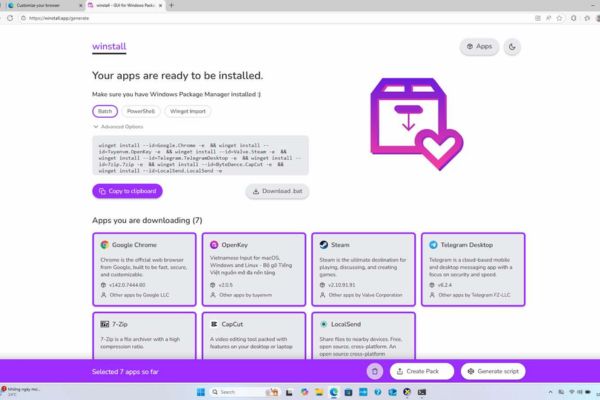Close the winstall browser tab
Screen dimensions: 600x400
[160, 5]
